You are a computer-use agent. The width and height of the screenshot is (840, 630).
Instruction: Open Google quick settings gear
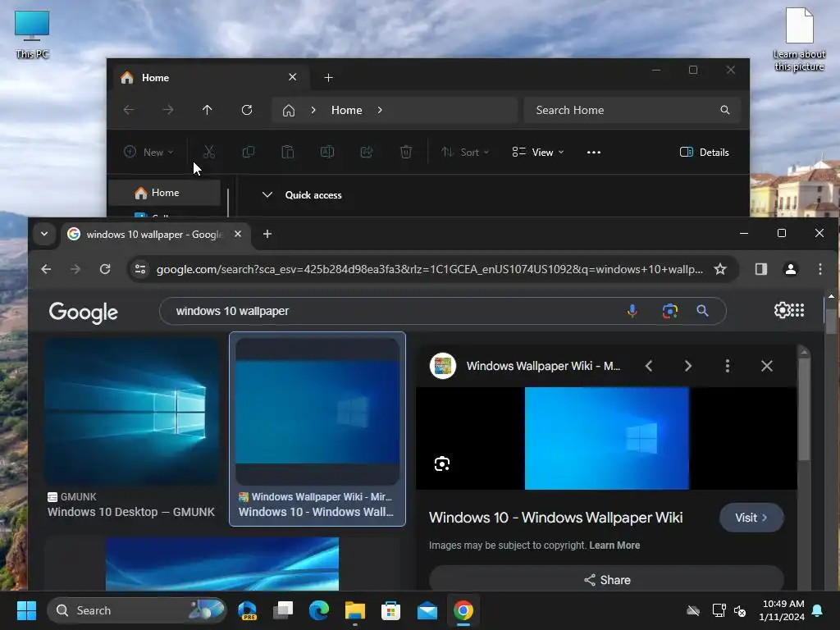(783, 310)
